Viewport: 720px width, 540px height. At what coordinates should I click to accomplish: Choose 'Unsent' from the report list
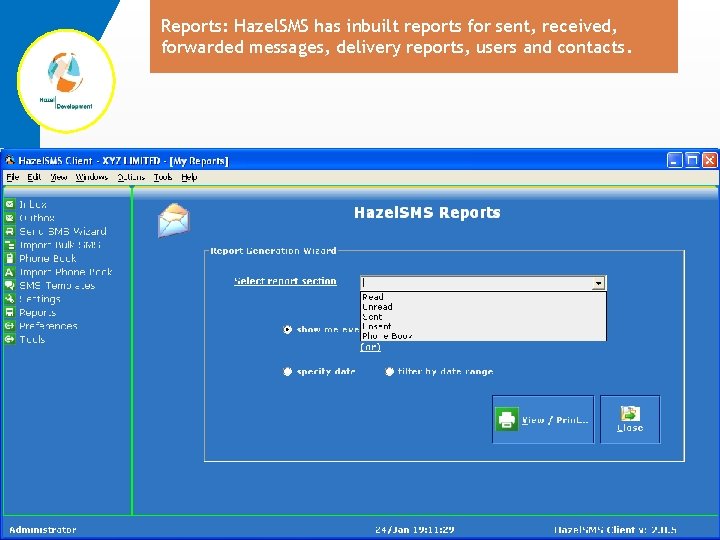(483, 326)
